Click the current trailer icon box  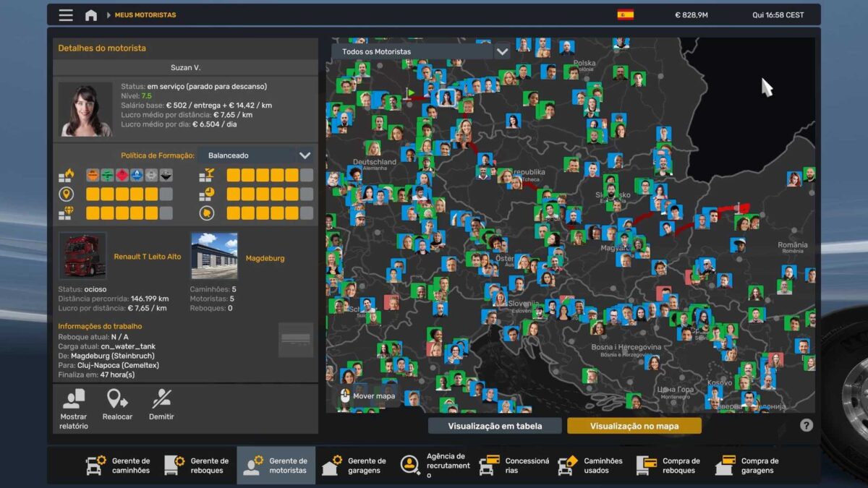pyautogui.click(x=296, y=339)
